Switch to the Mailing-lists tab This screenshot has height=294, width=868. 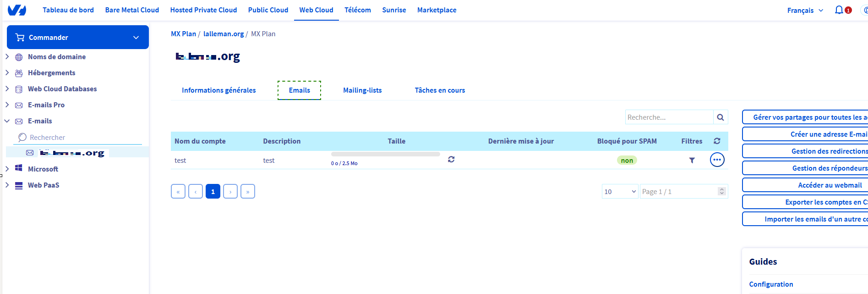[362, 90]
